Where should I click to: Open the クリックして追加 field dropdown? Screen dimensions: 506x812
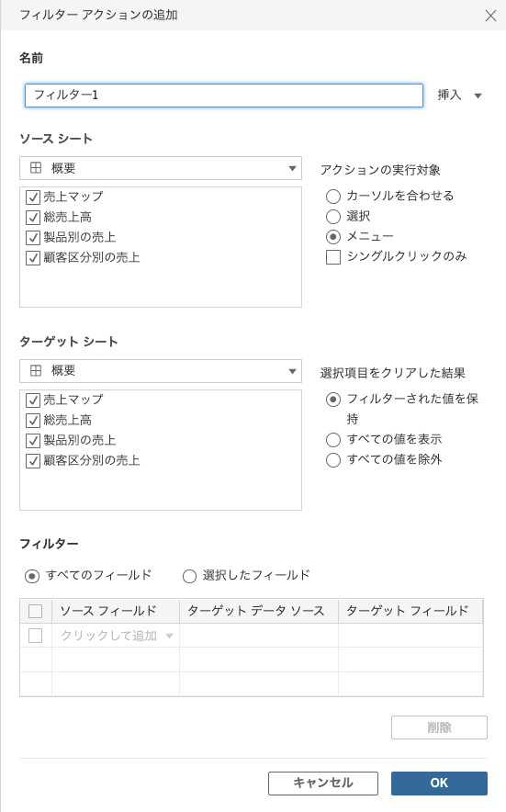click(169, 636)
